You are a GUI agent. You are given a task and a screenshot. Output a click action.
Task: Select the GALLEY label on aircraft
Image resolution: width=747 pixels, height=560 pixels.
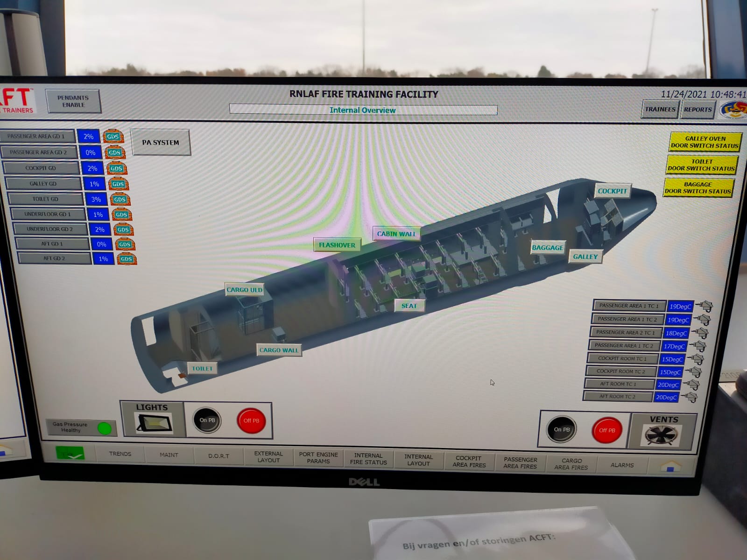click(585, 257)
